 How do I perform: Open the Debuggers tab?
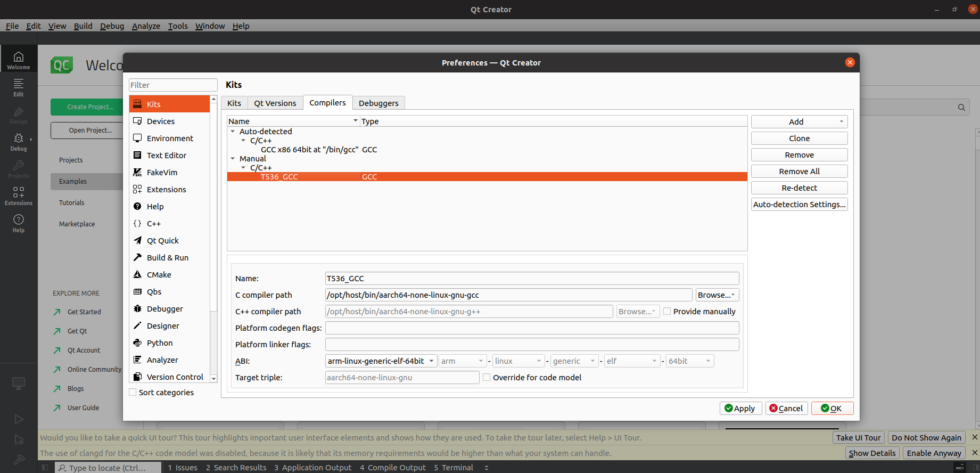[378, 103]
